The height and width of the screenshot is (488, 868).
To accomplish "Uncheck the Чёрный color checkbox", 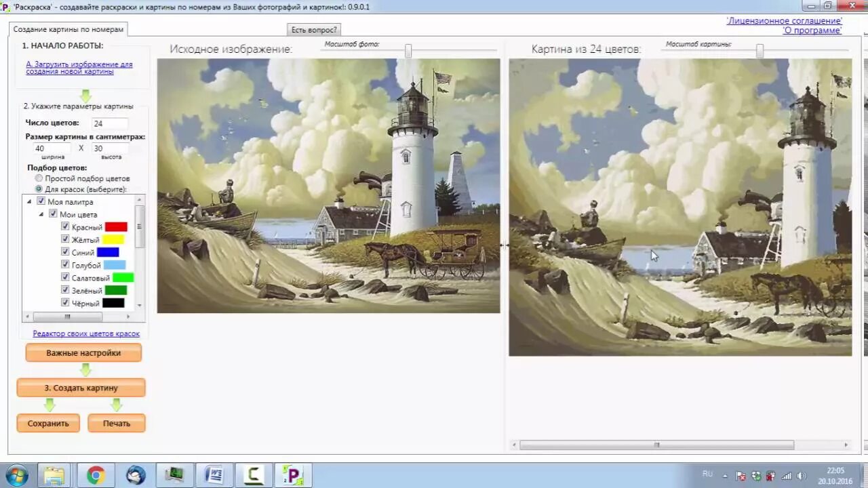I will tap(65, 303).
